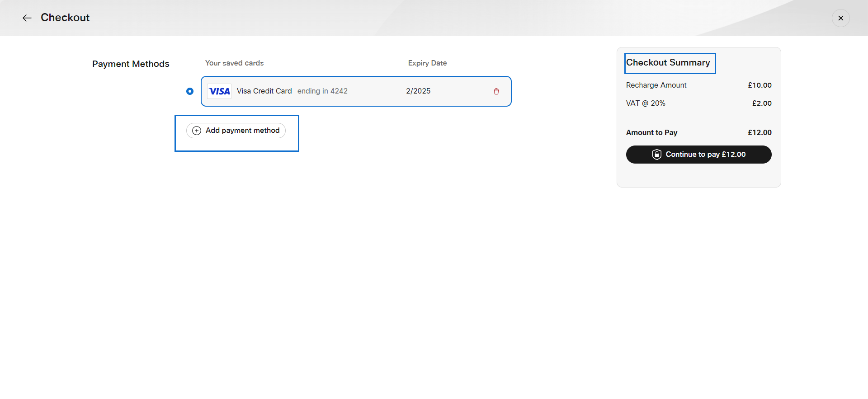Delete the saved Visa card via trash icon
The image size is (868, 399).
point(496,91)
